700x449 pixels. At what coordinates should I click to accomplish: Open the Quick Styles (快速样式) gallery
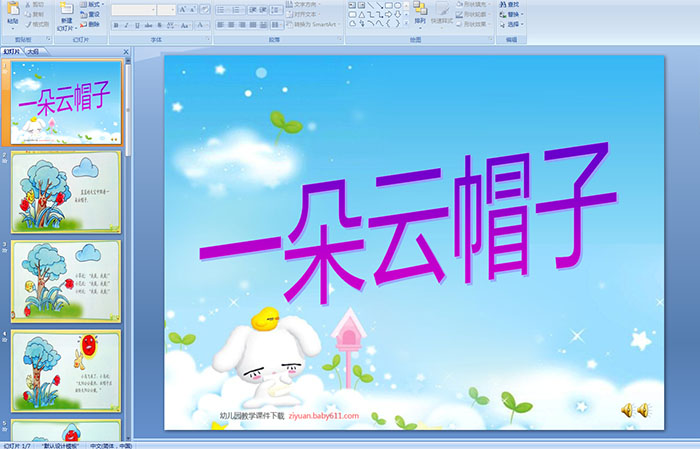(442, 15)
